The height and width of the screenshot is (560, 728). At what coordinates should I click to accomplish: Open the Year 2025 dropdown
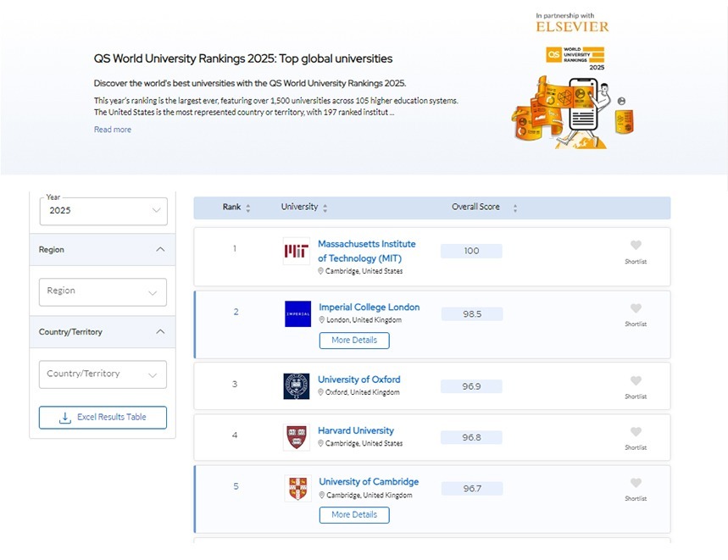coord(103,211)
